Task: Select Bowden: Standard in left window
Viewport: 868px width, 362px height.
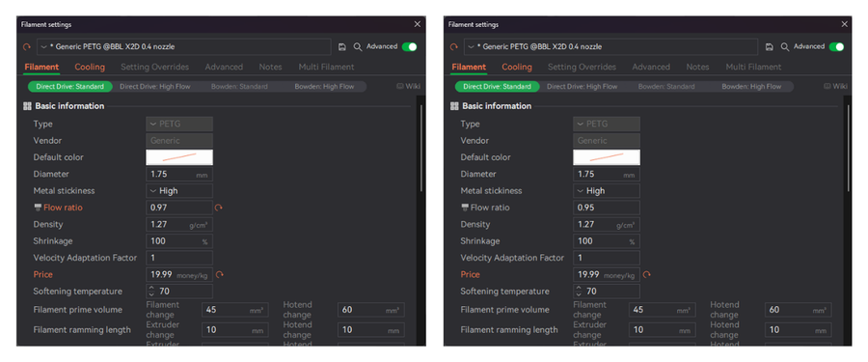Action: coord(239,87)
